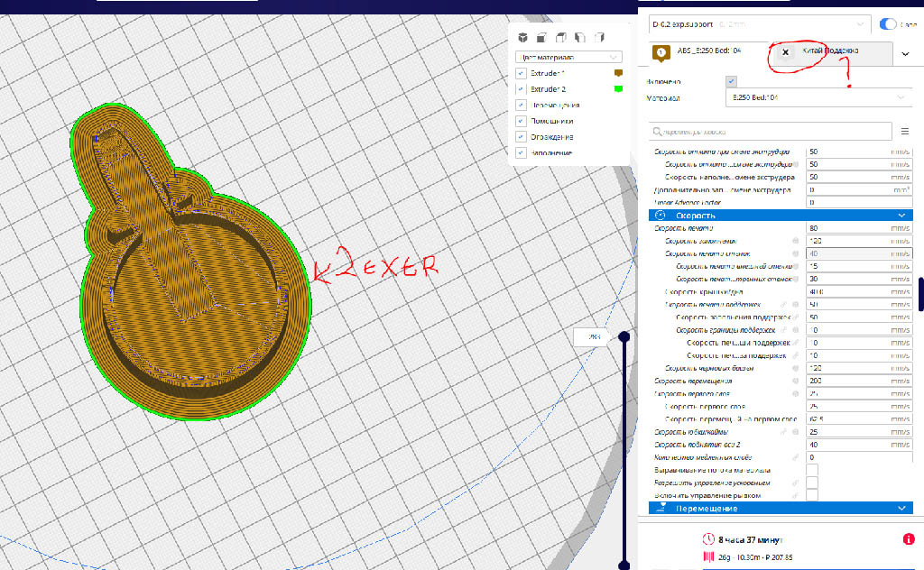Toggle the Включено enabled checkbox
Viewport: 924px width, 570px height.
pyautogui.click(x=731, y=81)
